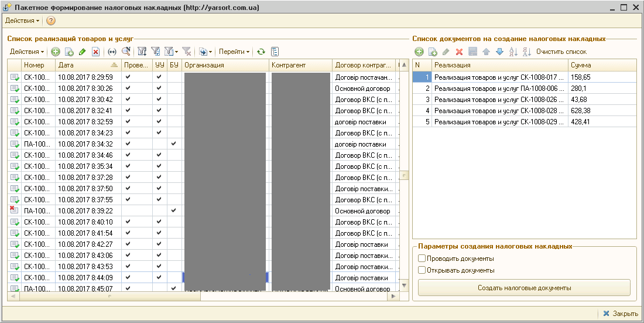This screenshot has width=644, height=323.
Task: Select the row dated 10.08.2017 8:35:34
Action: [203, 166]
